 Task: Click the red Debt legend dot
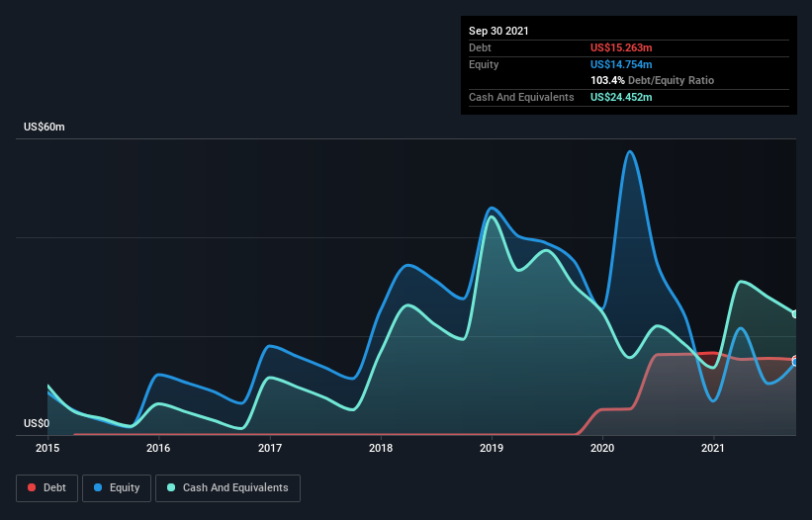point(32,487)
